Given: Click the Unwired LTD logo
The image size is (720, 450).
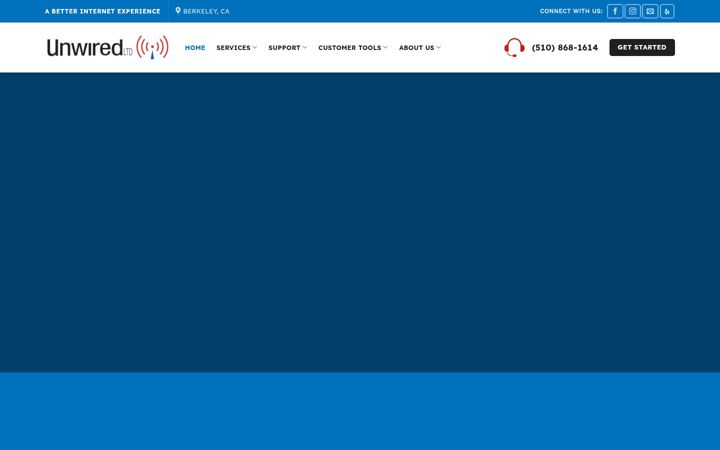Looking at the screenshot, I should click(x=108, y=47).
